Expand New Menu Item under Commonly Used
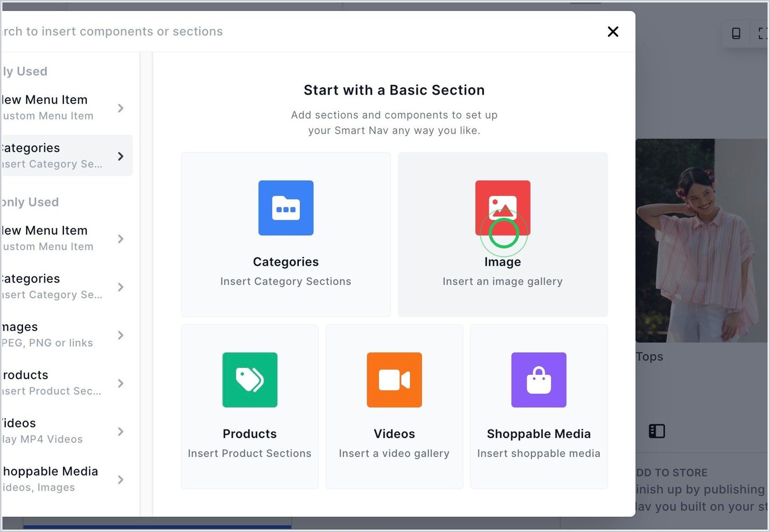 pyautogui.click(x=121, y=239)
